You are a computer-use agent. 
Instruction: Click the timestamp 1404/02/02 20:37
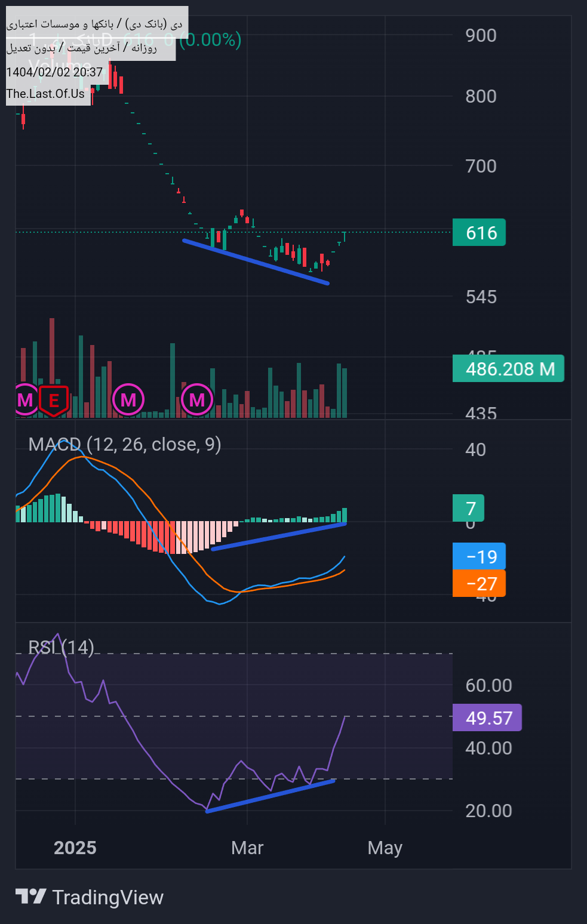[x=54, y=72]
